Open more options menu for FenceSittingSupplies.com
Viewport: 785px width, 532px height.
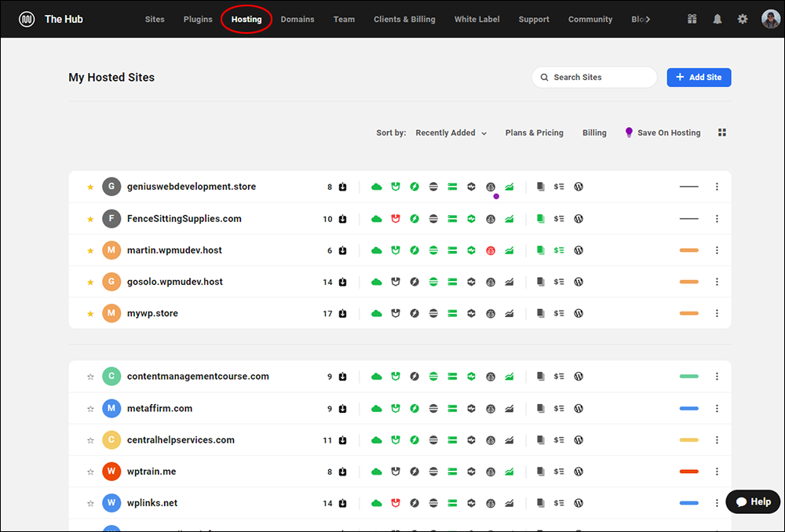pos(717,219)
